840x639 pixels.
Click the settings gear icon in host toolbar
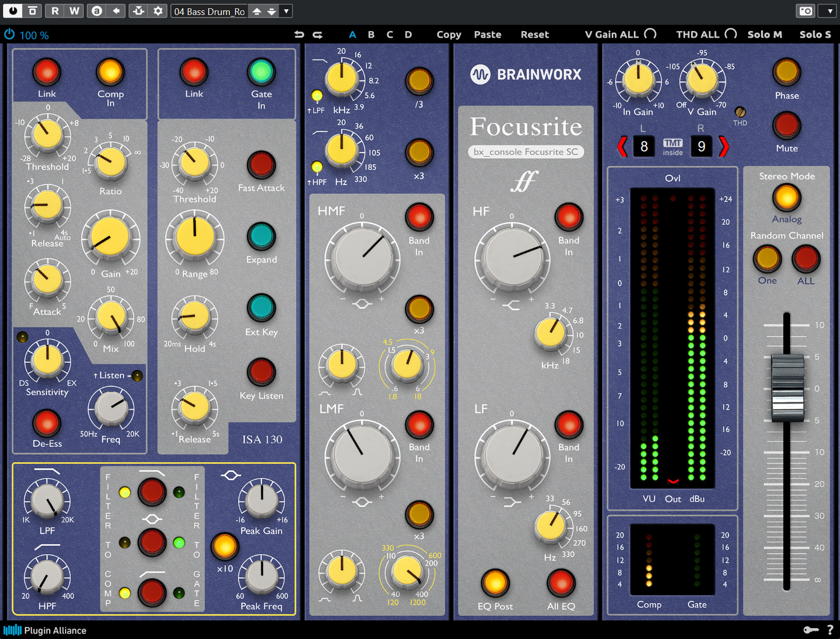point(158,11)
